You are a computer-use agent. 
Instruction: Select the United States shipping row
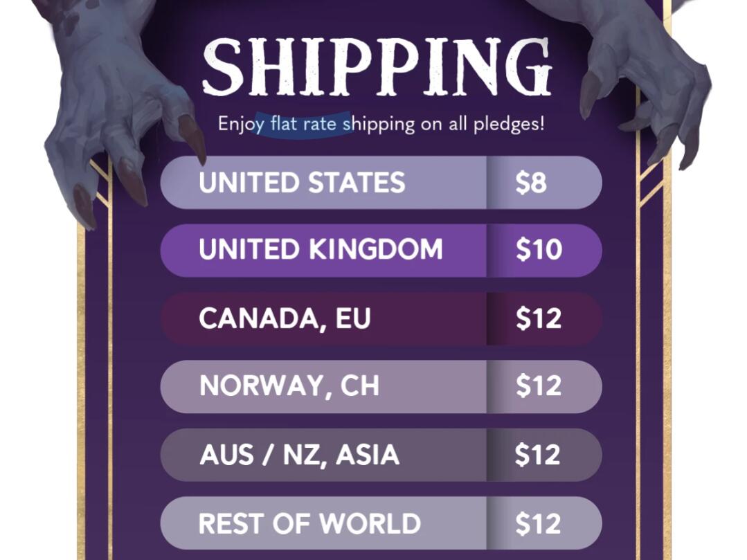(381, 182)
